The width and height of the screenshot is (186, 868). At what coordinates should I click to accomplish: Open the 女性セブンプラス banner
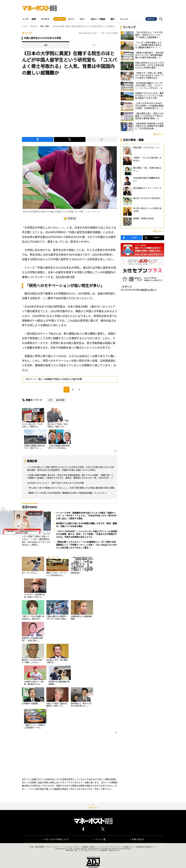coord(142,271)
